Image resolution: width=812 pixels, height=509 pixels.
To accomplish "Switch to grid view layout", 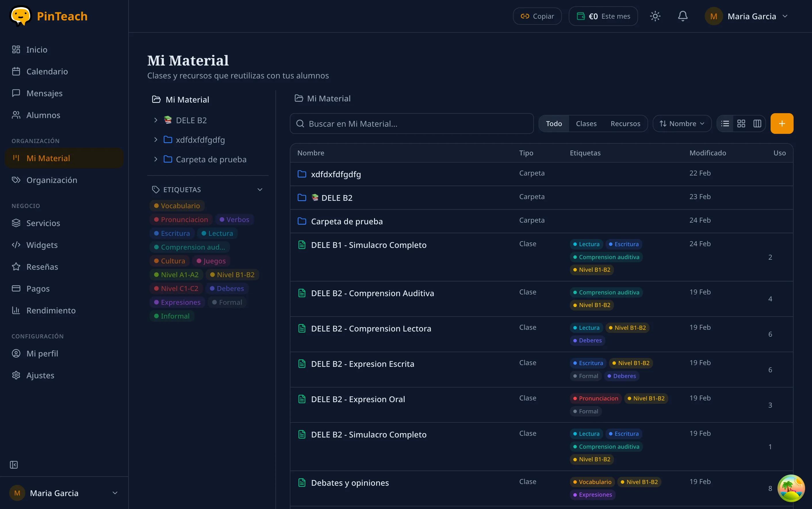I will 741,123.
